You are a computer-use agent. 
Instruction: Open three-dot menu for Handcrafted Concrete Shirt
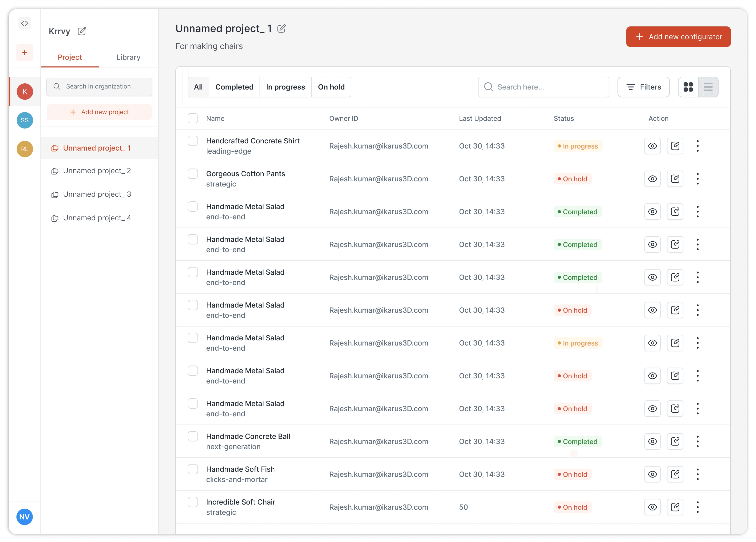(697, 146)
